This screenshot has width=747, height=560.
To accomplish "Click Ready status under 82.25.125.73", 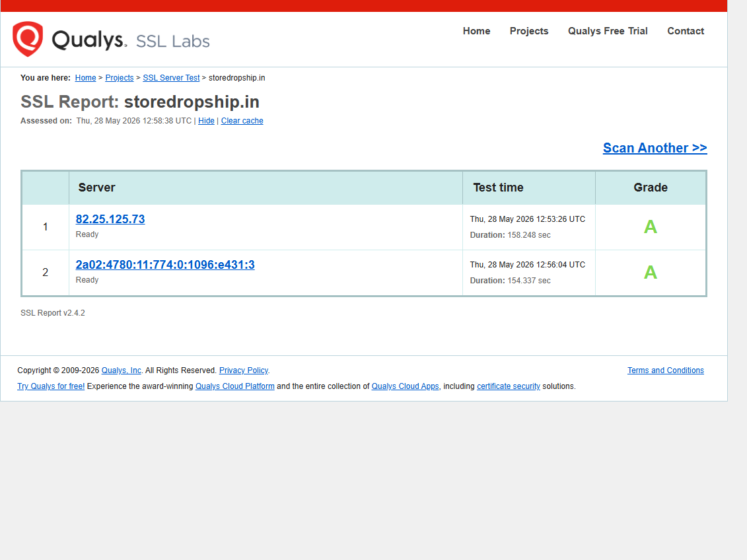I will pyautogui.click(x=87, y=234).
